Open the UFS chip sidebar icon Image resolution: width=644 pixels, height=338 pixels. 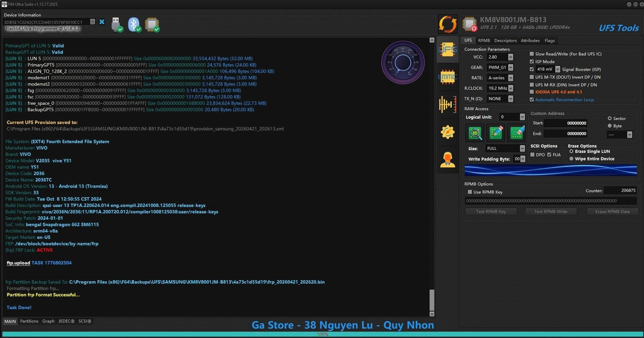click(x=447, y=50)
